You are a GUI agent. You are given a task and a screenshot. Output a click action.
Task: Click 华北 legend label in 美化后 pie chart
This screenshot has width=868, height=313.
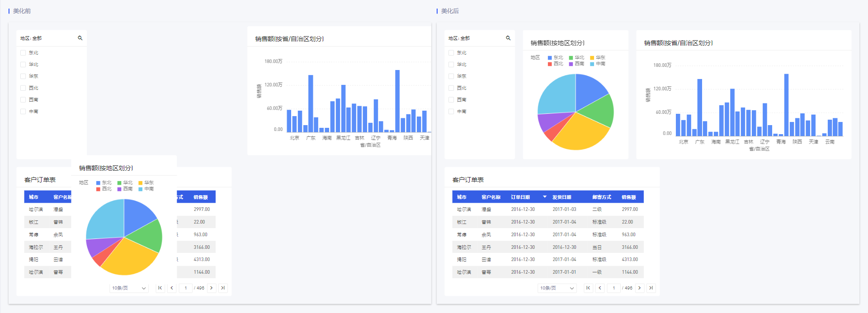(x=579, y=57)
